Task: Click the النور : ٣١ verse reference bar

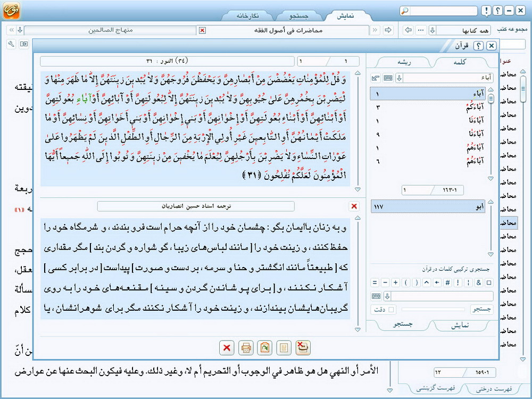Action: [167, 61]
